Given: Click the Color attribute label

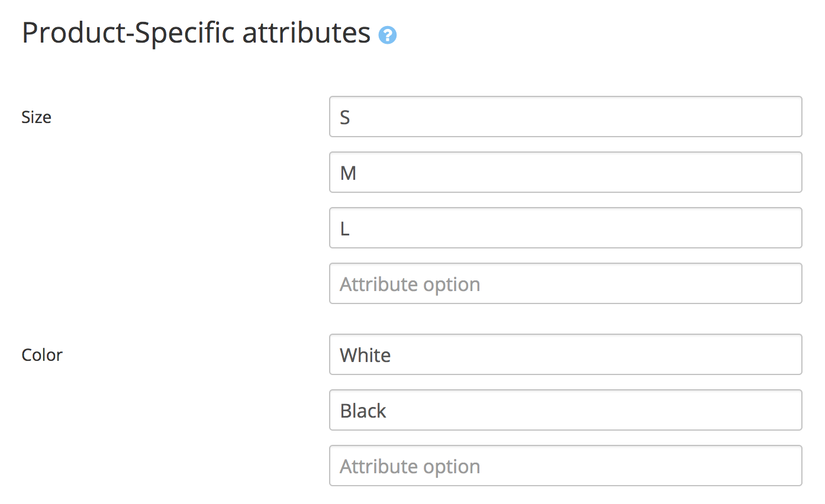Looking at the screenshot, I should pos(41,355).
